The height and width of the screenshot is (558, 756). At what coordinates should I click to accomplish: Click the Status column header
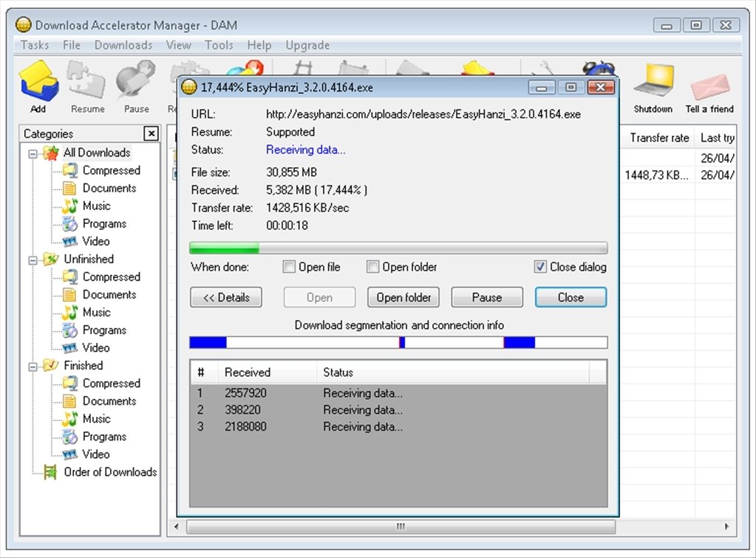click(x=452, y=372)
